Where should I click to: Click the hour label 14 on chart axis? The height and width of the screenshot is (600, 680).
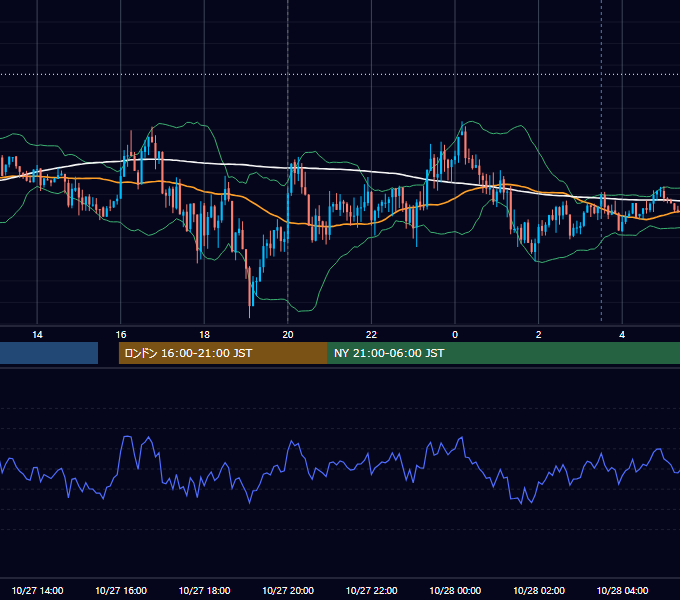point(37,335)
